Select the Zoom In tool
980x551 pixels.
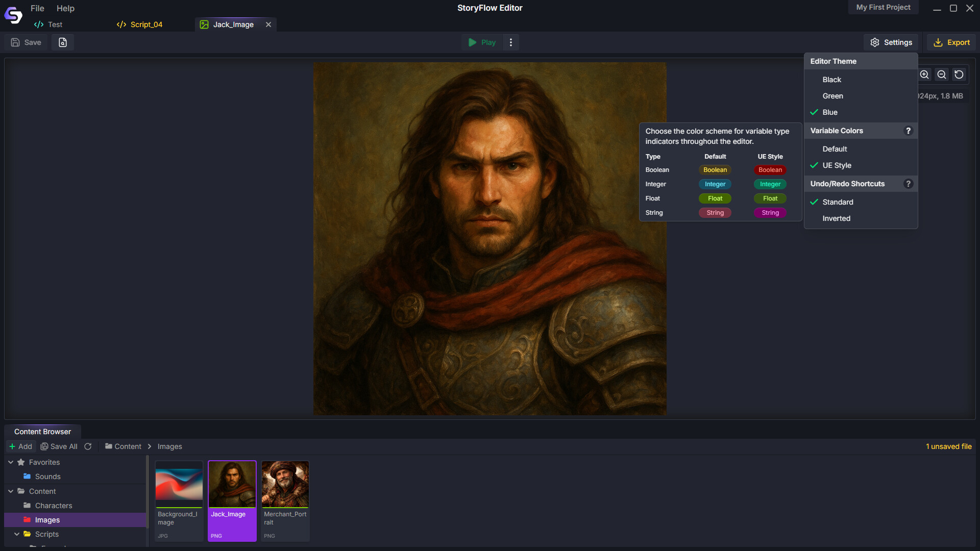pyautogui.click(x=924, y=74)
